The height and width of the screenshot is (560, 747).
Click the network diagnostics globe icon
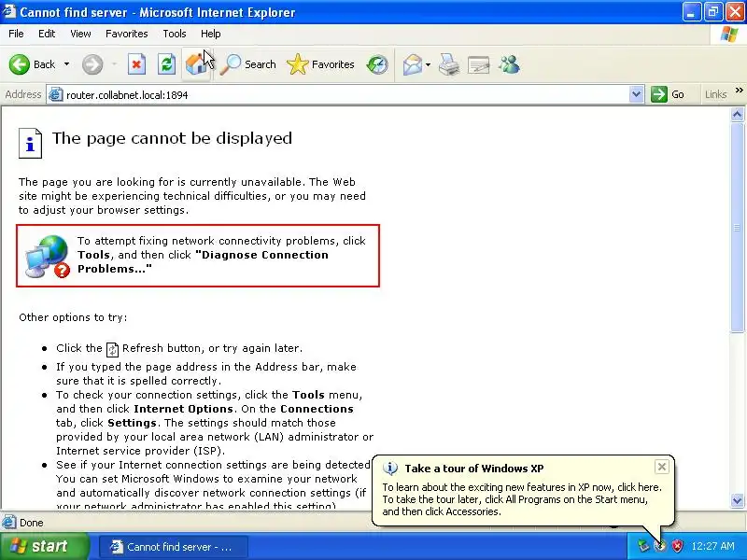point(48,256)
